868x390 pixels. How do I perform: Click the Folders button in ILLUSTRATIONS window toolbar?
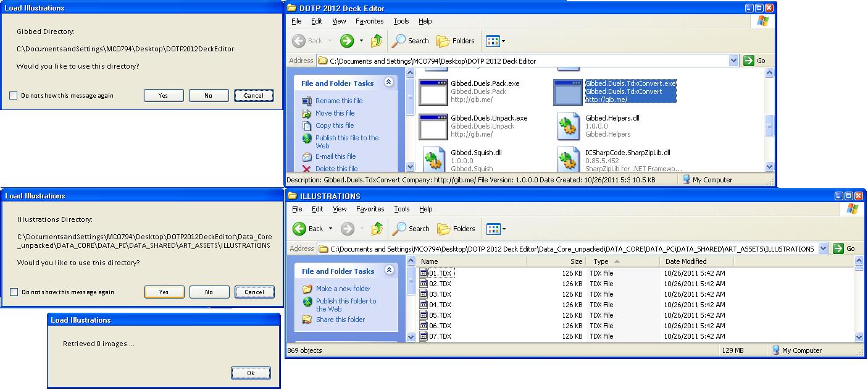[x=456, y=229]
